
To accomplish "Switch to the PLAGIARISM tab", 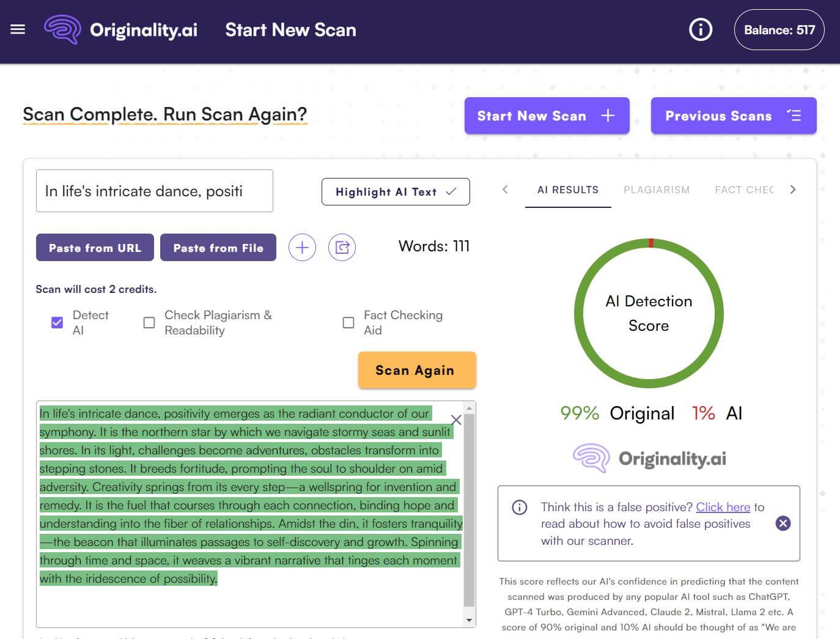I will click(x=657, y=190).
